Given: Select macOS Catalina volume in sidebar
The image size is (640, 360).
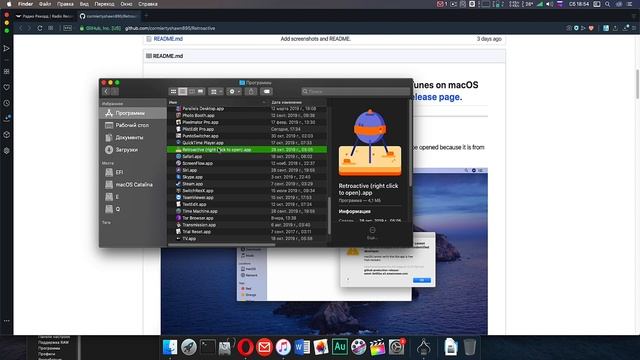Looking at the screenshot, I should tap(133, 184).
